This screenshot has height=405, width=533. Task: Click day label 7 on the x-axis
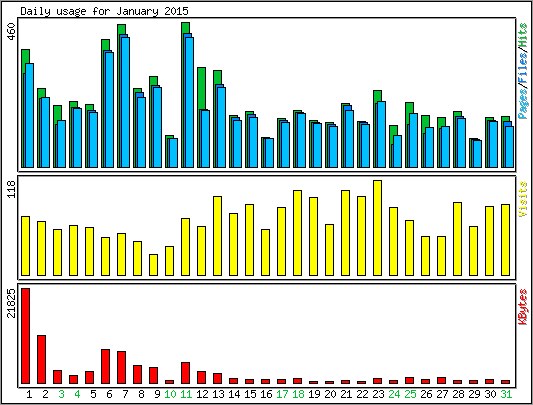click(x=125, y=394)
